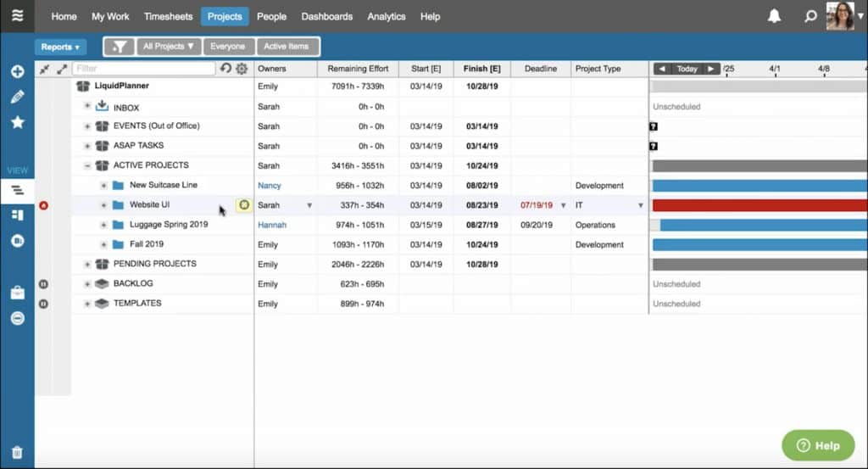Open the People tab
Image resolution: width=868 pixels, height=469 pixels.
pos(271,17)
